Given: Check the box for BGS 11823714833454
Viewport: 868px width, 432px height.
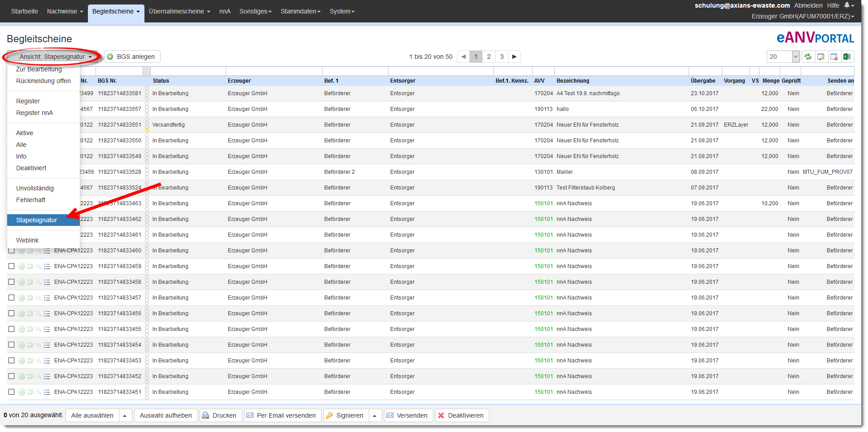Looking at the screenshot, I should pyautogui.click(x=12, y=345).
